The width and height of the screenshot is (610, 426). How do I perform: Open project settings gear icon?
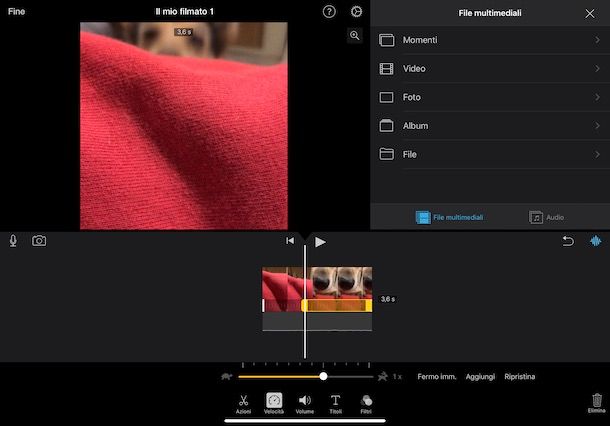(356, 12)
